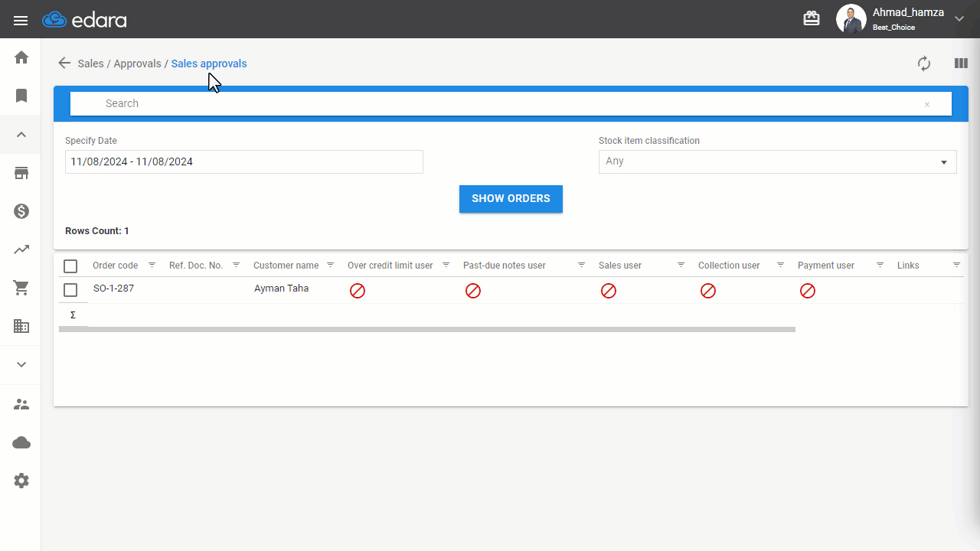Refresh the sales approvals list

[x=924, y=64]
